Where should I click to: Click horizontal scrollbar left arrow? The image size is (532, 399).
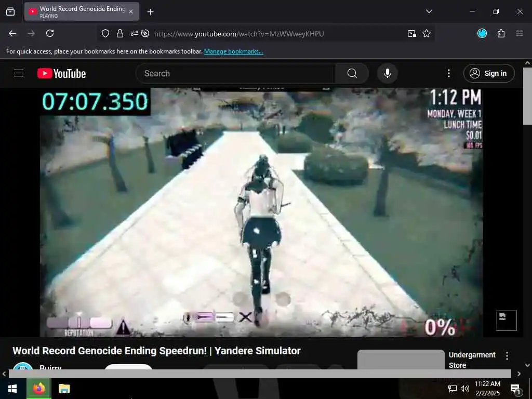[4, 374]
